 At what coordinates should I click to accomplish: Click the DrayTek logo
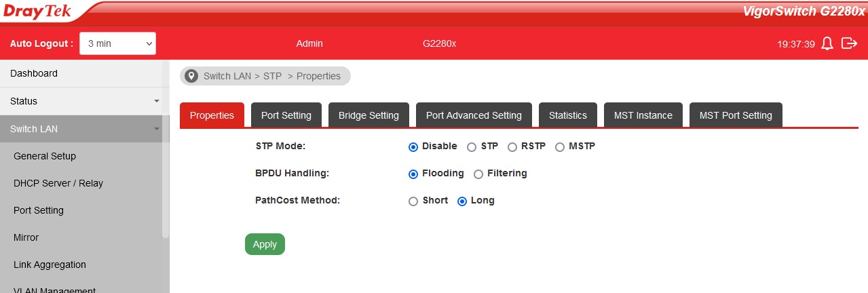coord(37,12)
